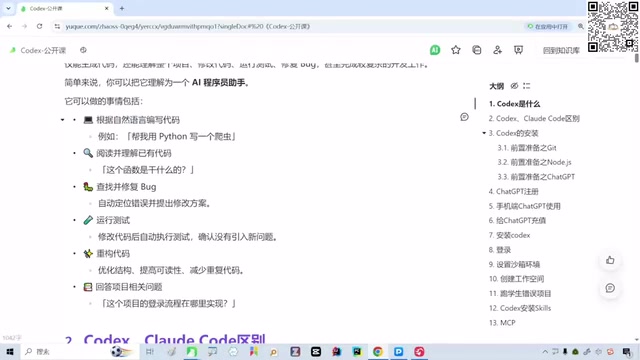Go to outline item 11. 跑学生错误项目
Viewport: 640px width, 360px height.
520,293
